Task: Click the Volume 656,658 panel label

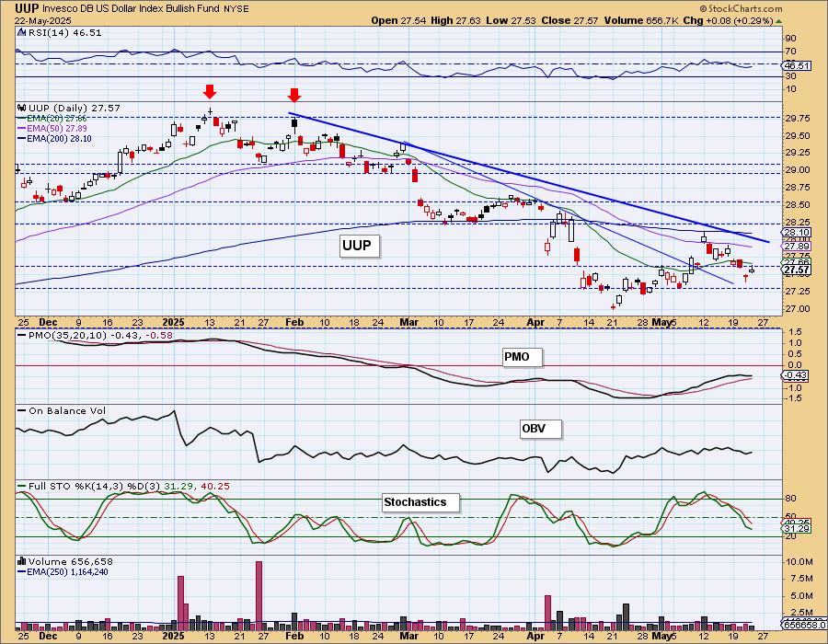Action: click(70, 561)
